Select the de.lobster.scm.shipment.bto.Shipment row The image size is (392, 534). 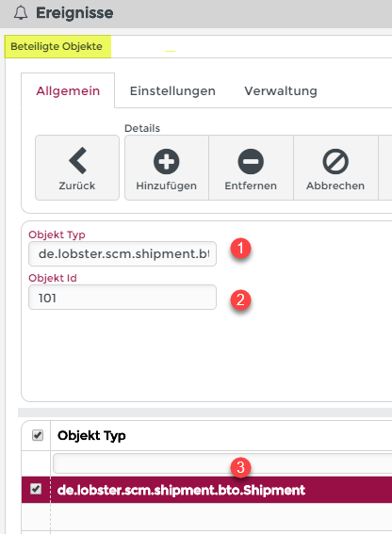tap(206, 490)
